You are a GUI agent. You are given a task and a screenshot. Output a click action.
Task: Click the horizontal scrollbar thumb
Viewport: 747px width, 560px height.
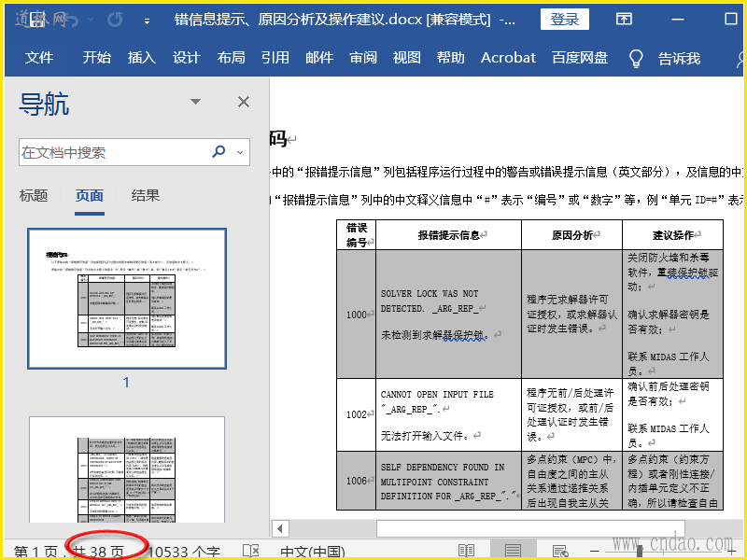click(530, 528)
